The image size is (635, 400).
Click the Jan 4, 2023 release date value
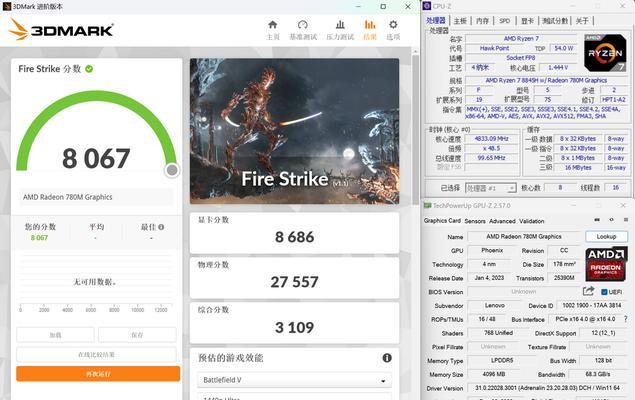pos(489,278)
